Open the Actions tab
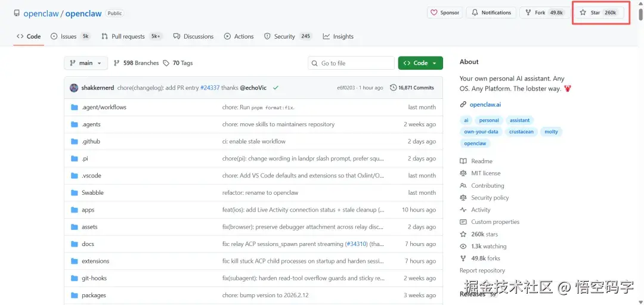The height and width of the screenshot is (305, 644). [239, 36]
